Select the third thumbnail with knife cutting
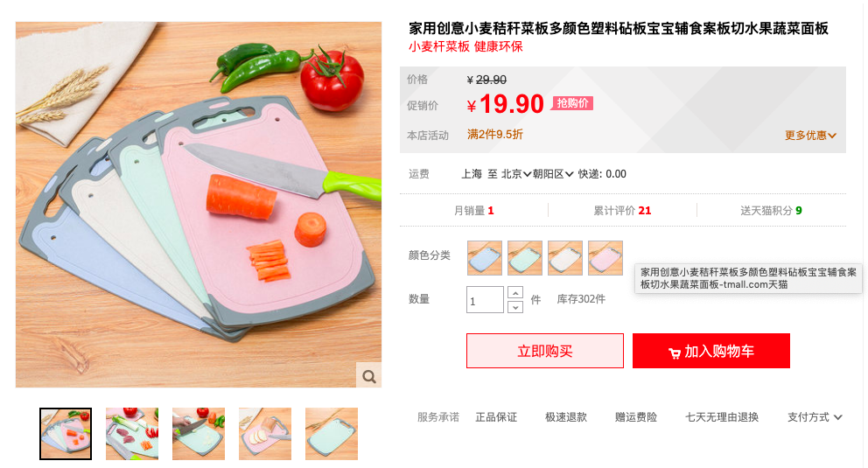868x468 pixels. click(198, 434)
